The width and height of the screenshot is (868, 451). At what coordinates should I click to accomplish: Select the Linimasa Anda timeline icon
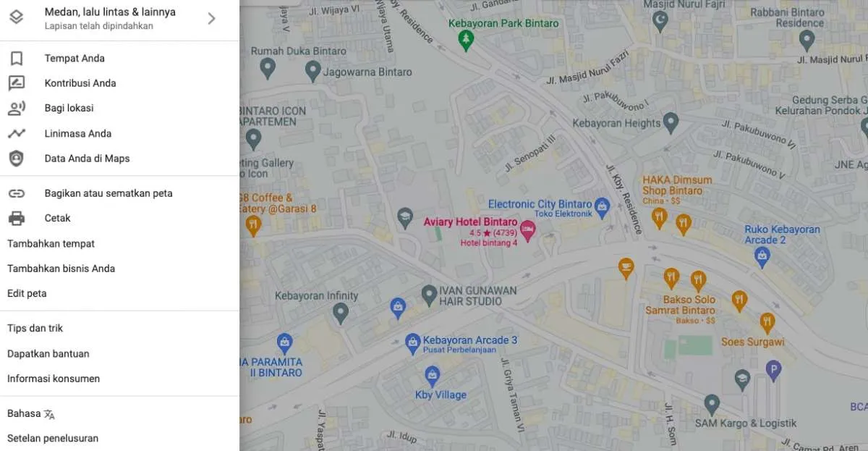click(16, 133)
